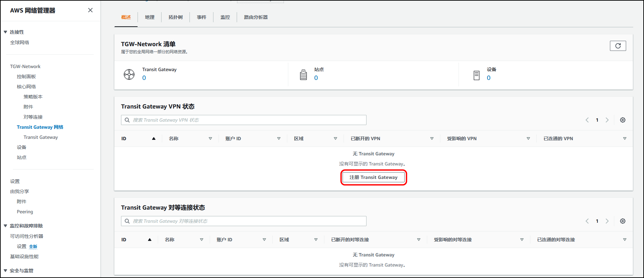
Task: Open Transit Gateway sub-item in sidebar
Action: tap(41, 137)
